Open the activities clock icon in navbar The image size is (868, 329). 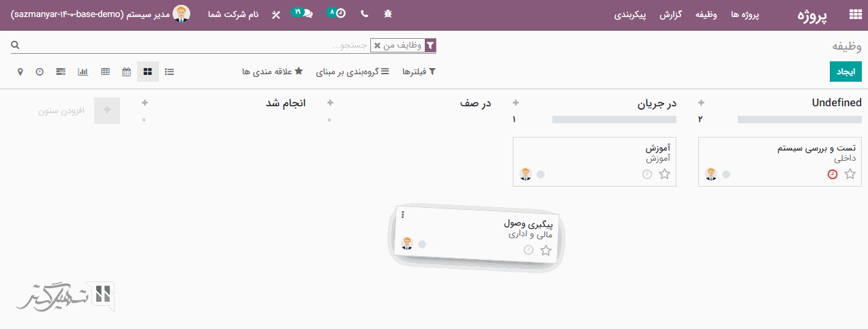(x=340, y=14)
